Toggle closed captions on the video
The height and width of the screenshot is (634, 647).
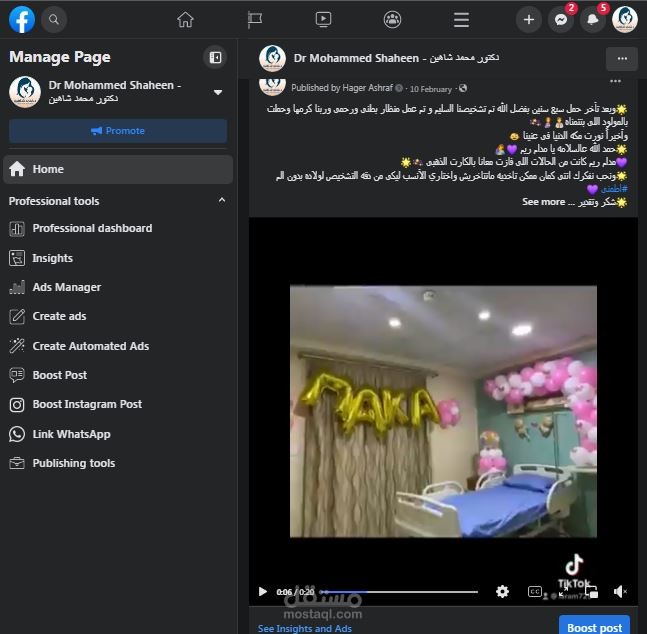[535, 591]
